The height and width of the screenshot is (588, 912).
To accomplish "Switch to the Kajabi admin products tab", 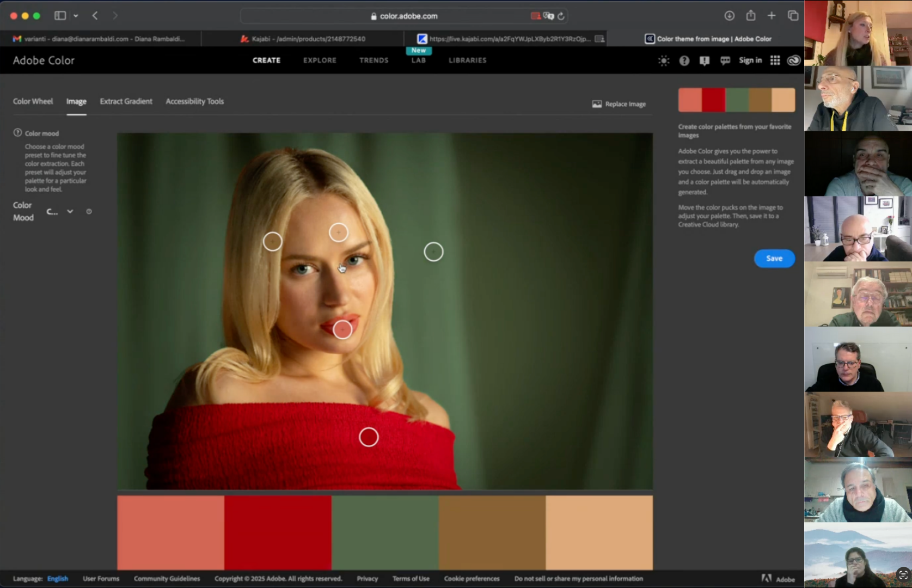I will point(303,39).
